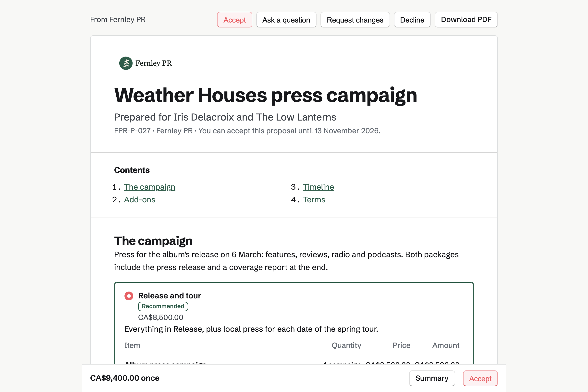Go to the Add-ons contents link

(x=139, y=199)
